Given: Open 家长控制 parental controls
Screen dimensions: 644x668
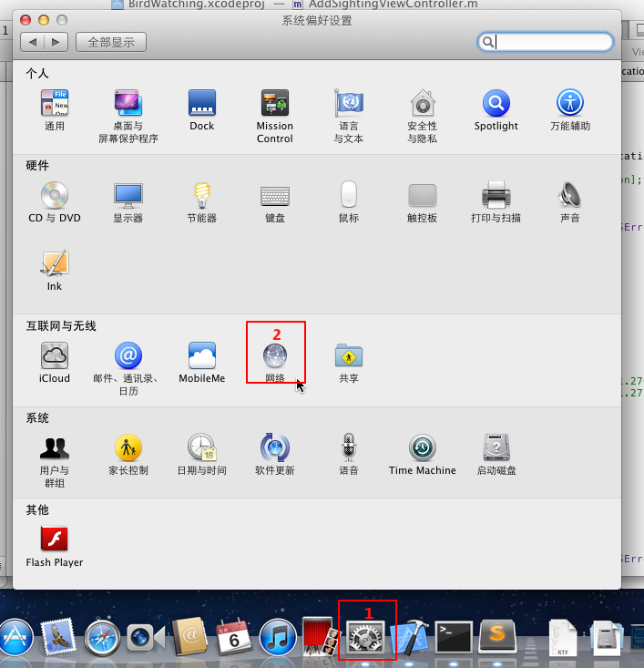Looking at the screenshot, I should [x=128, y=454].
